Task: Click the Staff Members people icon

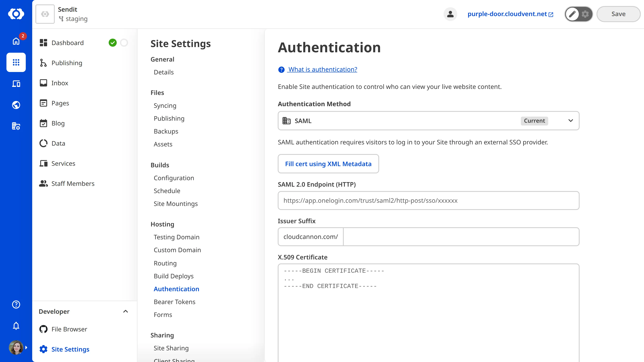Action: [43, 183]
